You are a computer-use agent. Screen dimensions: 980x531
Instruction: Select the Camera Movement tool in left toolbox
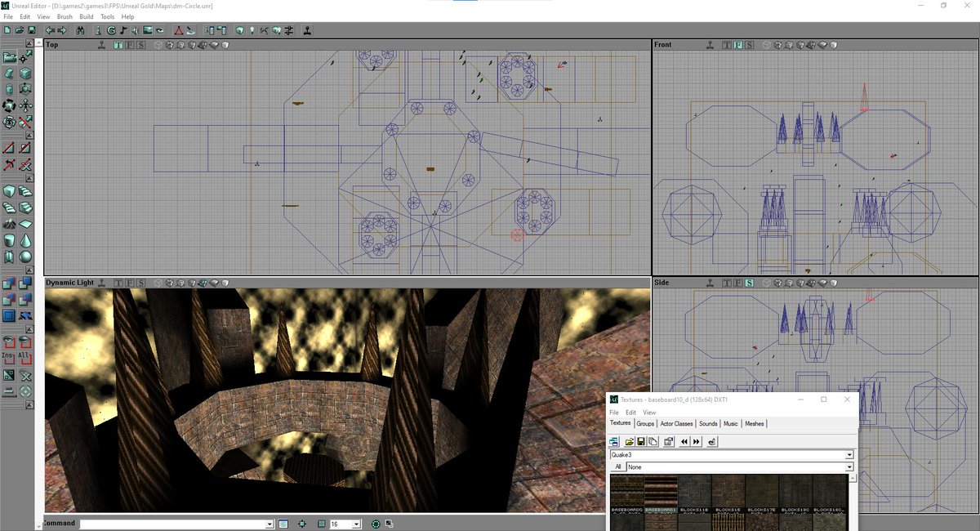tap(9, 56)
